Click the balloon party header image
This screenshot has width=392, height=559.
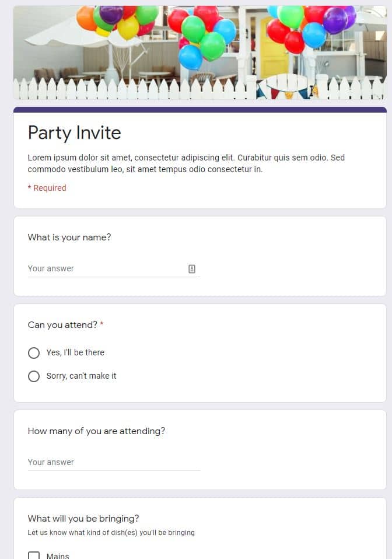[x=199, y=53]
